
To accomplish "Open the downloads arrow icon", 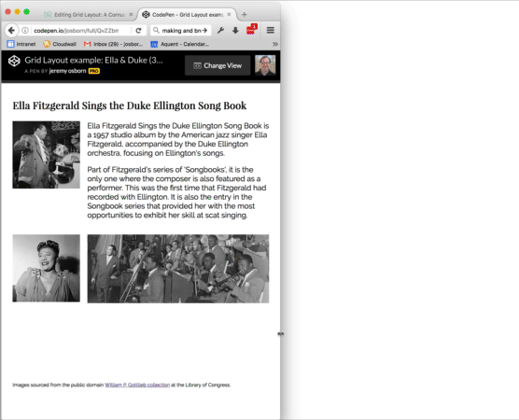I will point(235,31).
